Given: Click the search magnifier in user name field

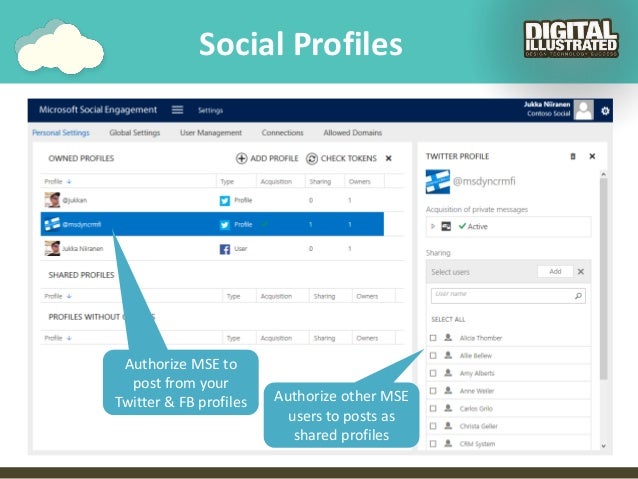Looking at the screenshot, I should pyautogui.click(x=578, y=296).
